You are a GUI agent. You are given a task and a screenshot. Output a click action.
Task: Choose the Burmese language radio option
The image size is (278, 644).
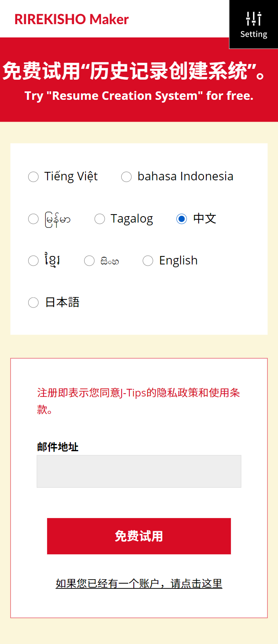[x=33, y=219]
